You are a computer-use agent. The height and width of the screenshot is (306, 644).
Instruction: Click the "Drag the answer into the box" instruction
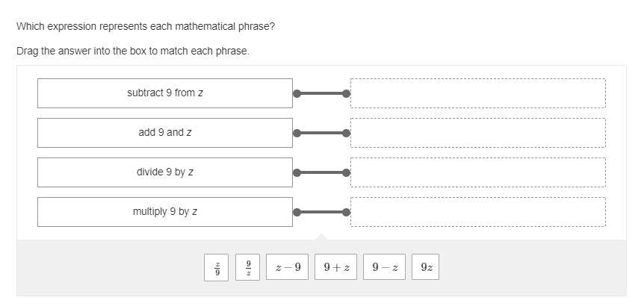click(x=133, y=51)
